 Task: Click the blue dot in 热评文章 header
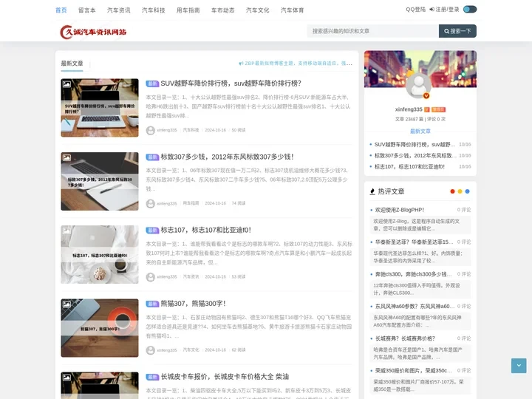[x=467, y=191]
